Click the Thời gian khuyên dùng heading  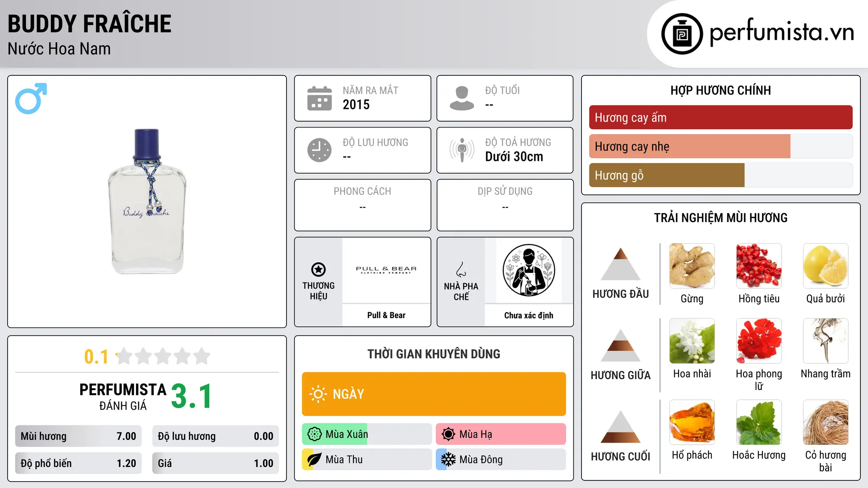(x=434, y=354)
